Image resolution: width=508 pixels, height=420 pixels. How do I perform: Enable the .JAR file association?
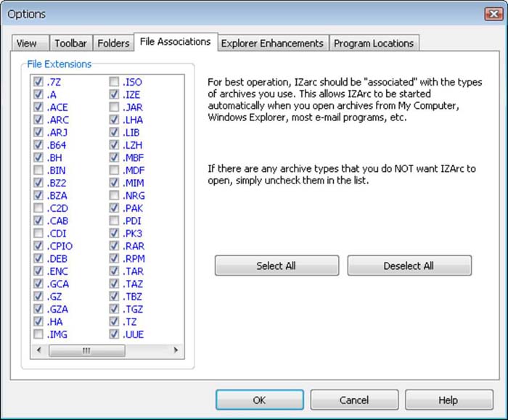114,107
